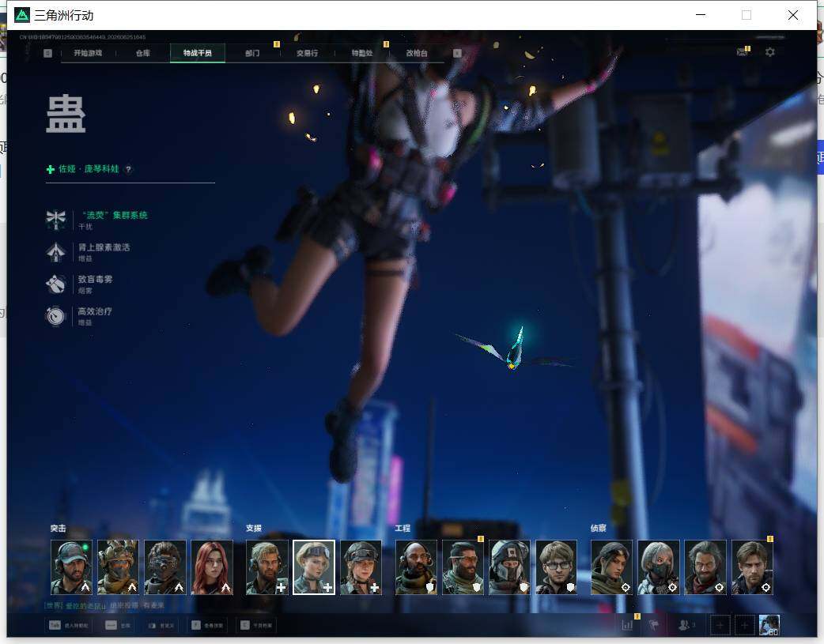Image resolution: width=824 pixels, height=644 pixels.
Task: Choose the first assault operator with cap
Action: pyautogui.click(x=71, y=567)
